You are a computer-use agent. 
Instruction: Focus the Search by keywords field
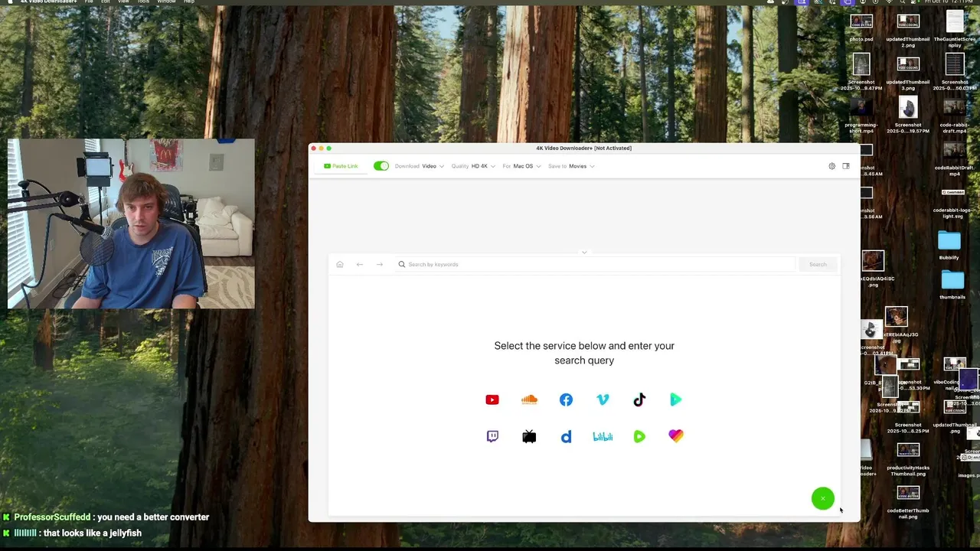597,264
